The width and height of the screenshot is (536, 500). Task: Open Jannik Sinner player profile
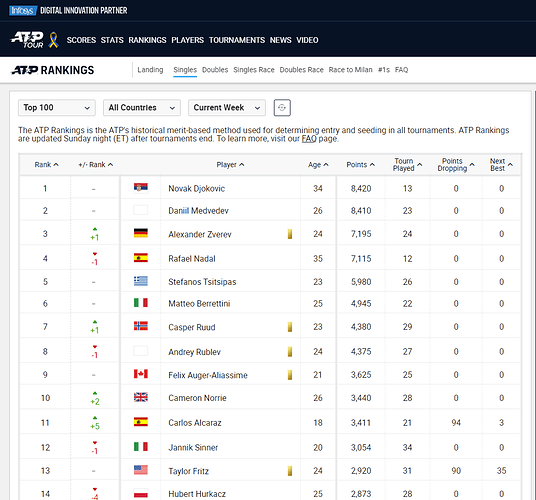193,448
